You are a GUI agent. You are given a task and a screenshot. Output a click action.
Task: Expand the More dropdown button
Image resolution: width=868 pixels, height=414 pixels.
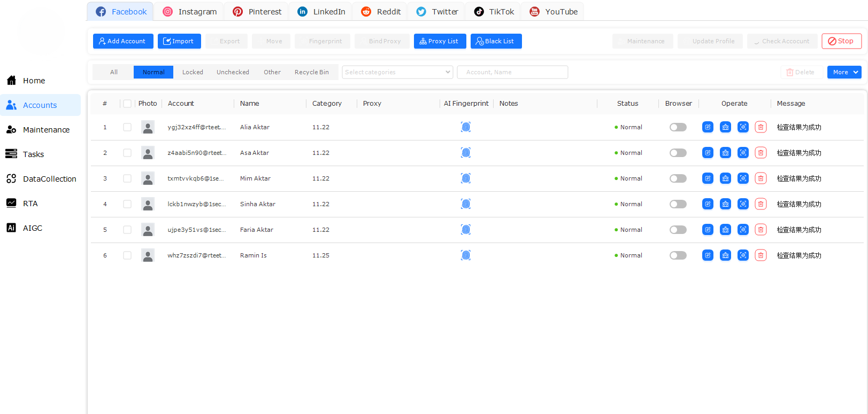(x=844, y=72)
